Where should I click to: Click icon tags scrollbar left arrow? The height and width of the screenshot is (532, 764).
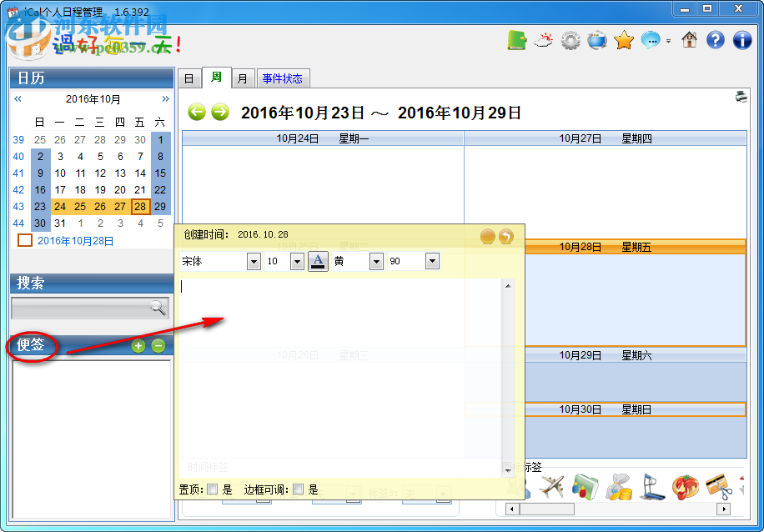pos(511,509)
